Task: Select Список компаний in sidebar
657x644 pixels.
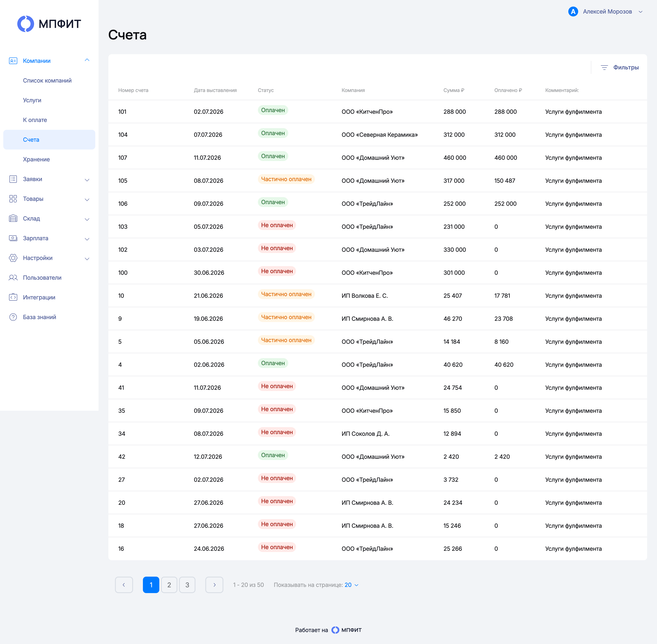Action: tap(47, 80)
